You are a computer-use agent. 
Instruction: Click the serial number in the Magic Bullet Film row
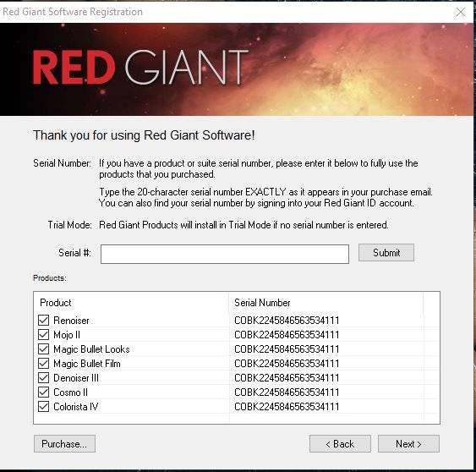click(x=287, y=364)
